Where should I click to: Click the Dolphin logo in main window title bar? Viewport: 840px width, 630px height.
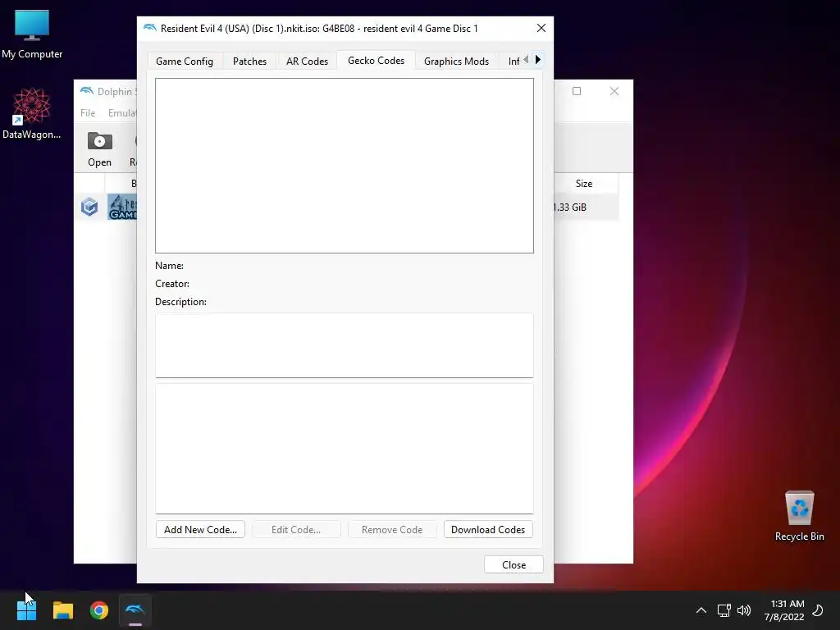point(86,91)
